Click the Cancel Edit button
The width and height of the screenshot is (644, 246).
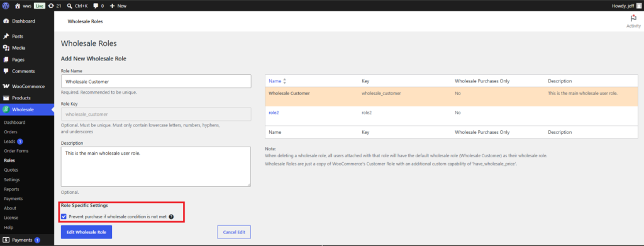pyautogui.click(x=234, y=232)
